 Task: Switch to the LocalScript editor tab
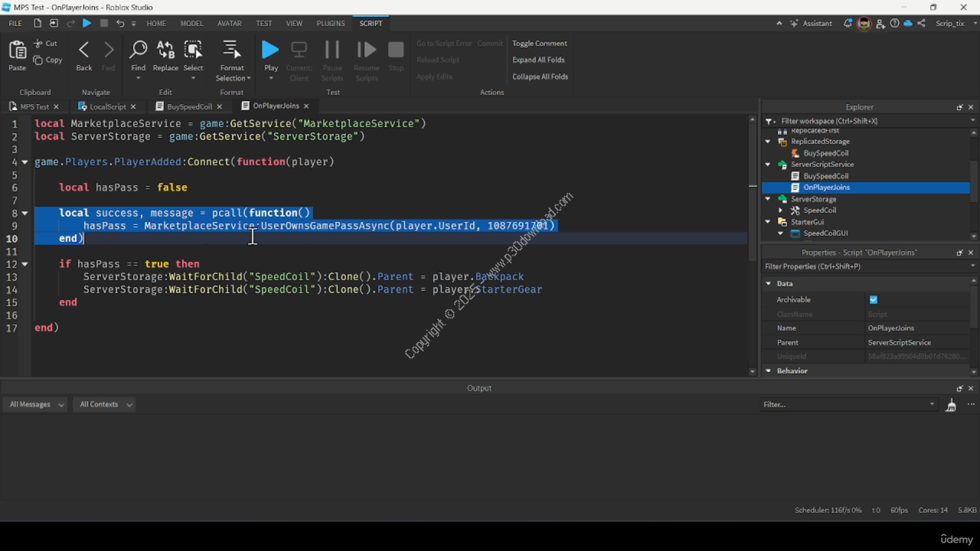click(x=107, y=106)
